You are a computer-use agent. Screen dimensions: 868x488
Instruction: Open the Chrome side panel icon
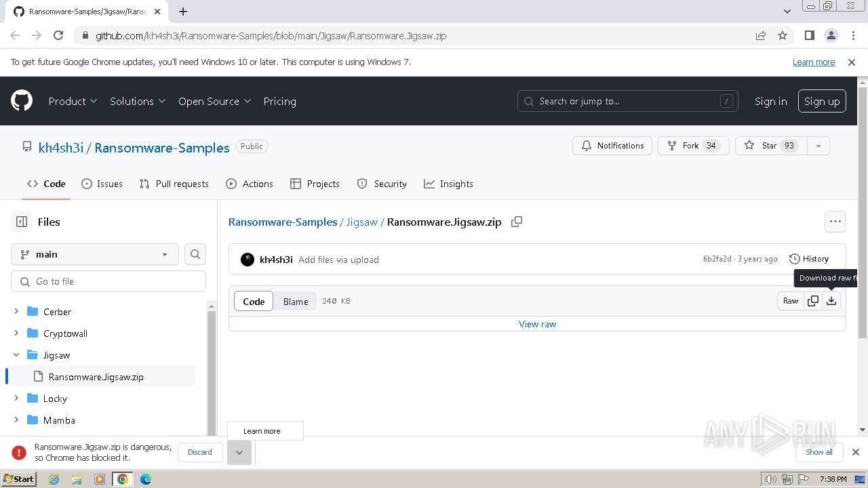810,35
